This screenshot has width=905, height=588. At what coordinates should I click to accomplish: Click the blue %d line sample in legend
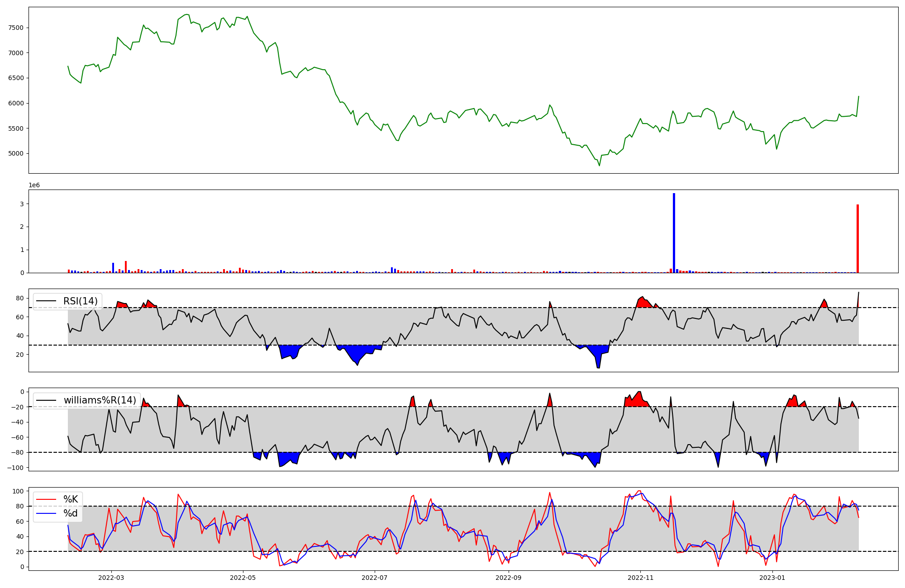[46, 513]
